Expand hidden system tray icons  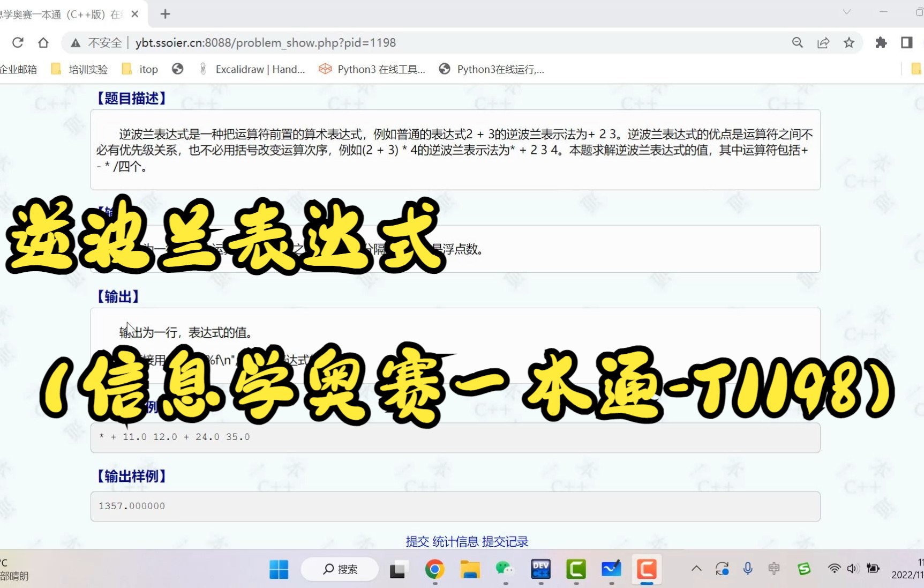(696, 569)
